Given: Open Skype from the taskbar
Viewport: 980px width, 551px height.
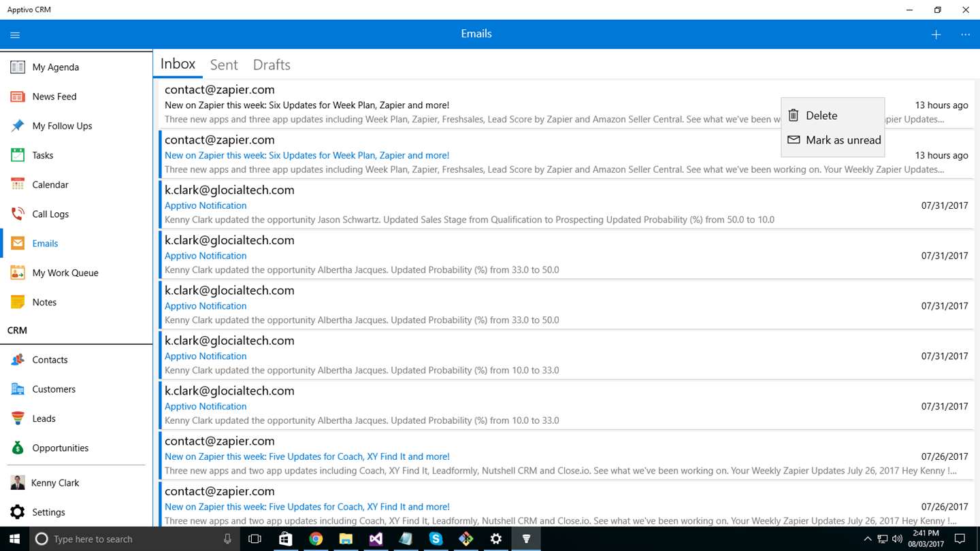Looking at the screenshot, I should pos(436,539).
